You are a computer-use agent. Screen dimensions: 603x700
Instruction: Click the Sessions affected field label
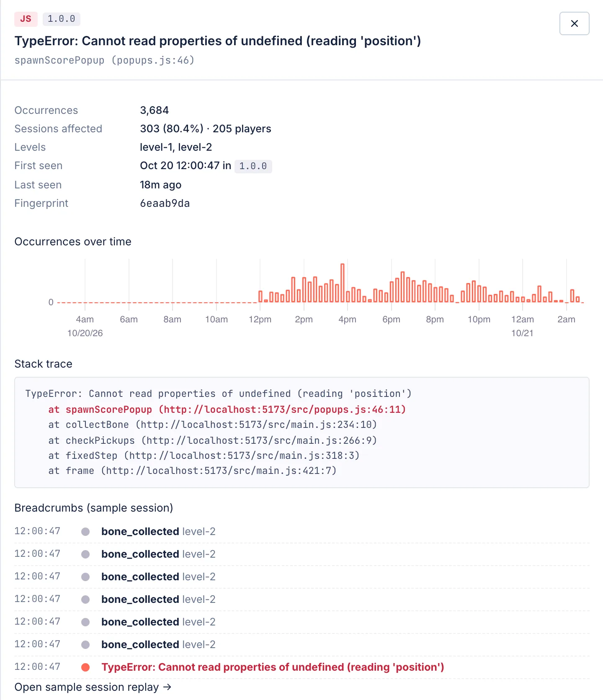click(58, 129)
